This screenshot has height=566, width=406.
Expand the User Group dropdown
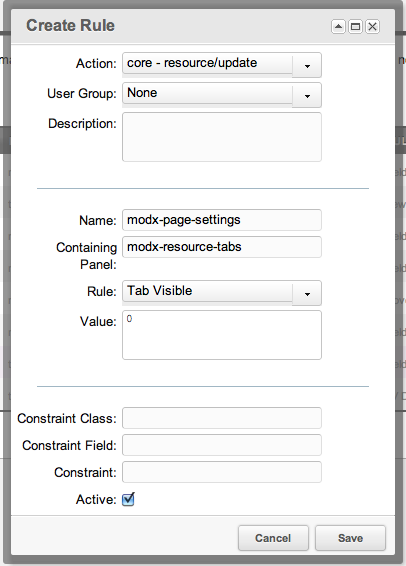coord(307,95)
